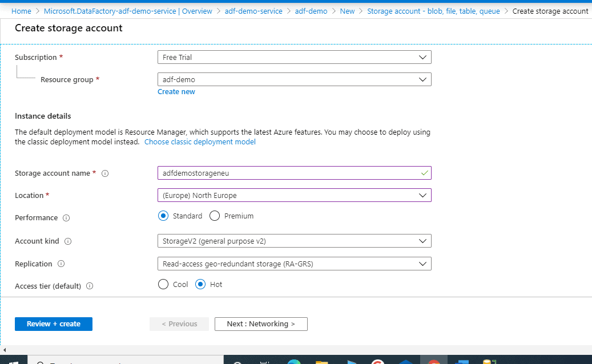Click the Storage account name info icon
Image resolution: width=592 pixels, height=364 pixels.
point(105,173)
